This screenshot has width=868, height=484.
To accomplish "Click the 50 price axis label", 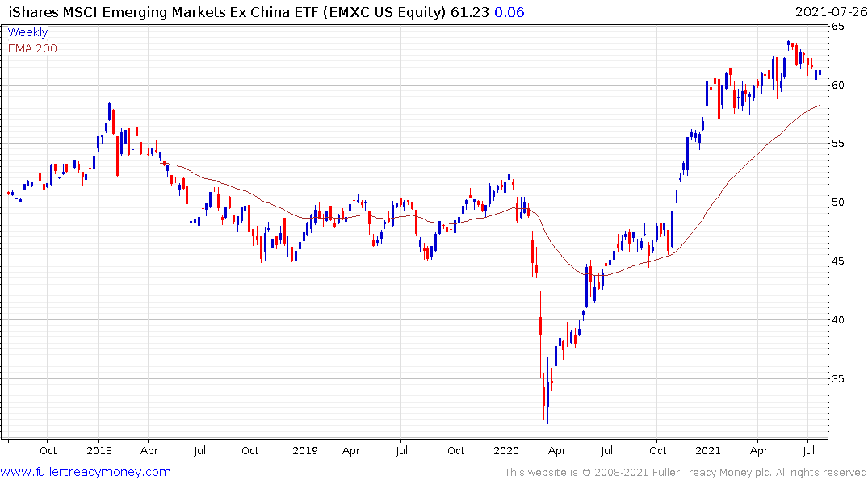I will (x=837, y=202).
